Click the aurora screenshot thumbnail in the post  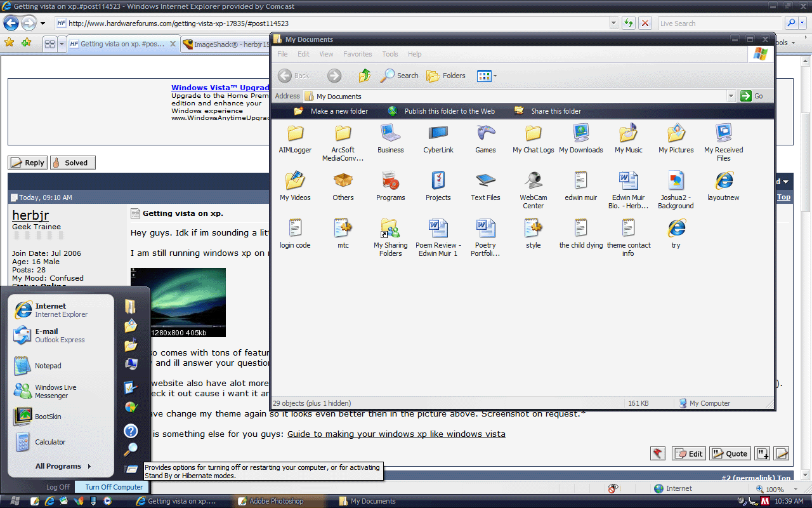178,302
